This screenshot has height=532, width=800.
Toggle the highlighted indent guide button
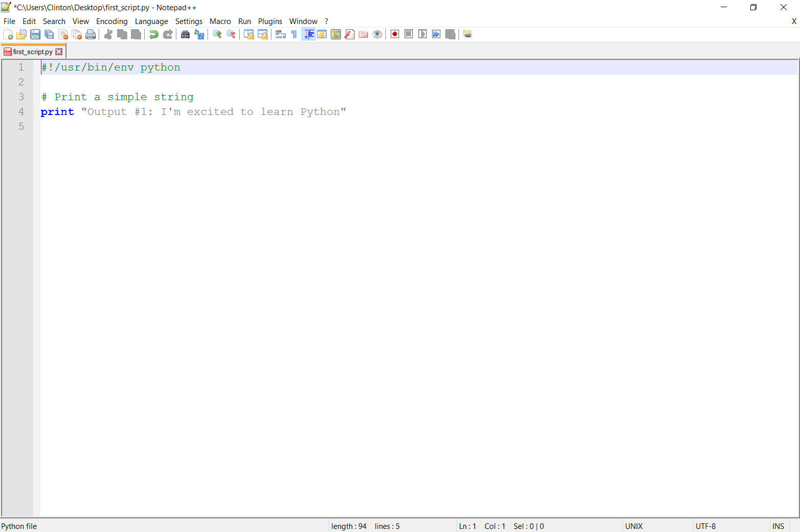tap(308, 34)
